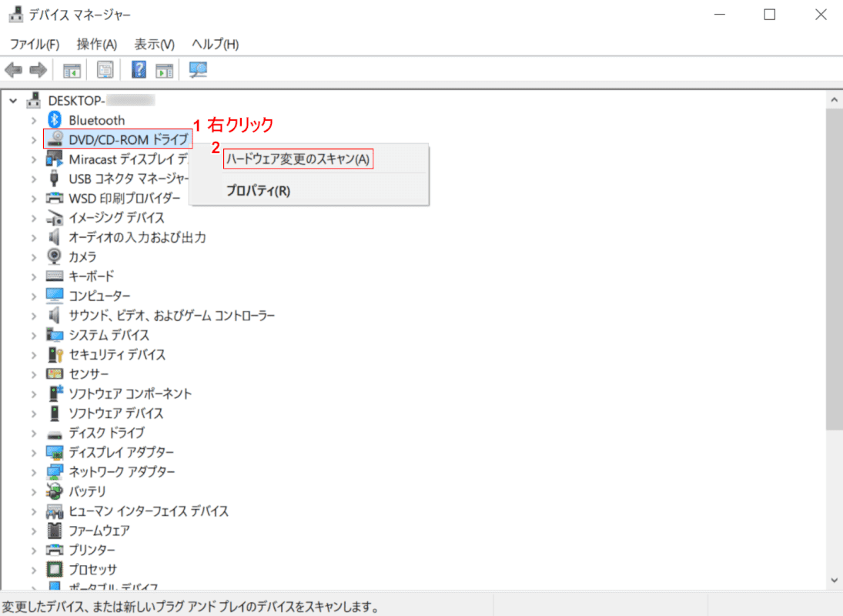Expand the Bluetooth category
Screen dimensions: 843x616
coord(34,120)
